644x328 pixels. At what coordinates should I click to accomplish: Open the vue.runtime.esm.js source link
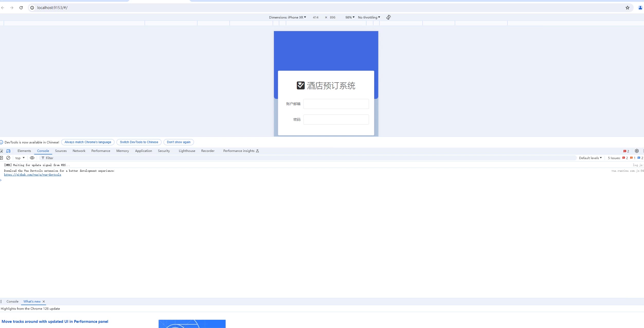point(628,171)
